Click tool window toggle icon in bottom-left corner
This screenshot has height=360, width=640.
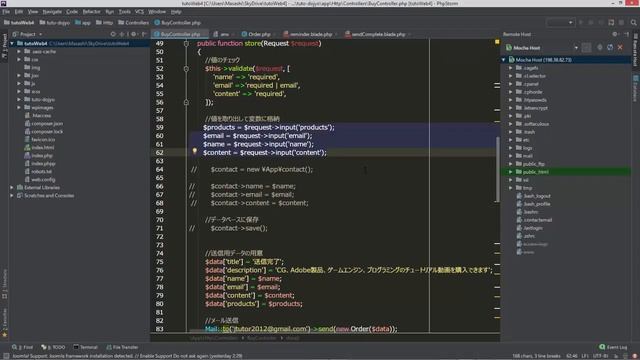tap(5, 356)
